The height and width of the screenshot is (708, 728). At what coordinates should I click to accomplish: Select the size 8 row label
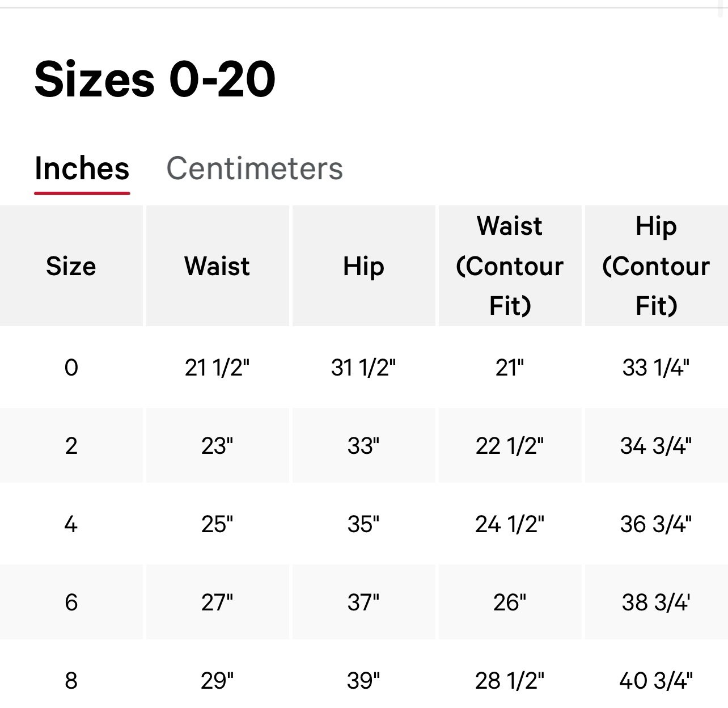click(71, 680)
